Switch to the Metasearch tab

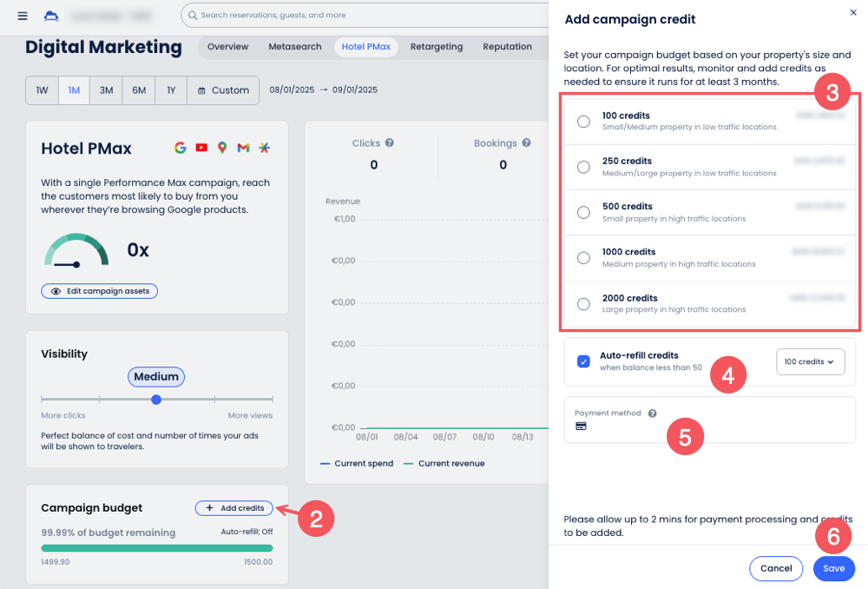294,47
